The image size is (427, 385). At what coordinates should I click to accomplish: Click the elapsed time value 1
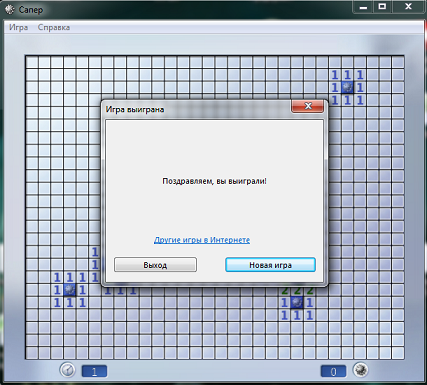(x=94, y=371)
